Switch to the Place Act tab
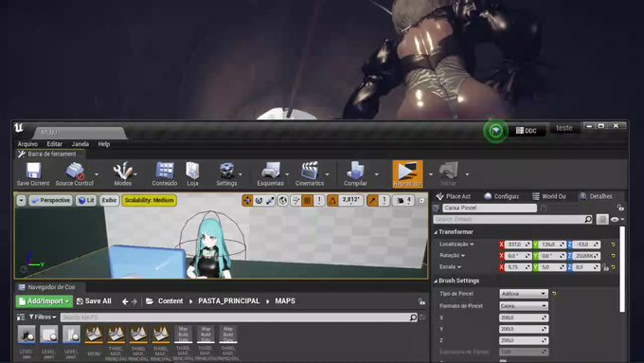644x363 pixels. 454,196
